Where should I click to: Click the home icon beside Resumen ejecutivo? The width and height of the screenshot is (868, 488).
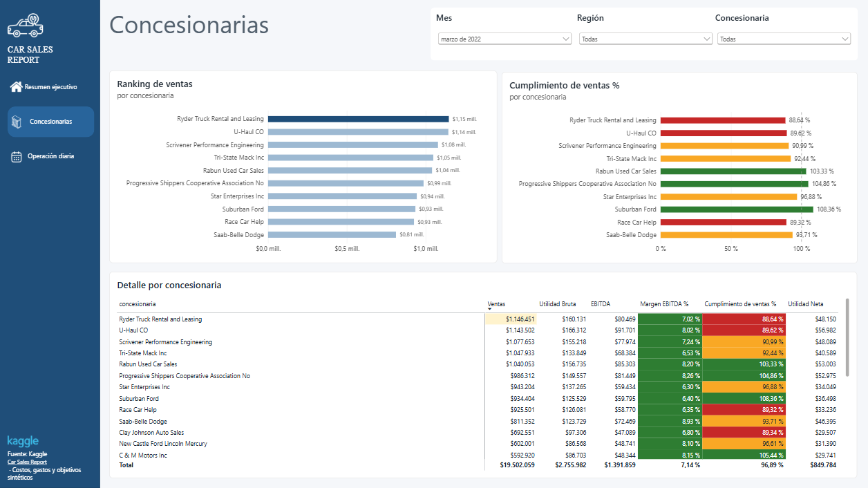click(16, 86)
